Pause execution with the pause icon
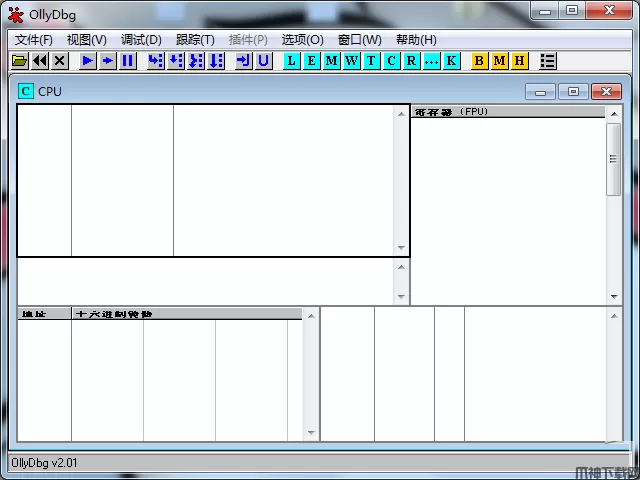 pos(128,61)
